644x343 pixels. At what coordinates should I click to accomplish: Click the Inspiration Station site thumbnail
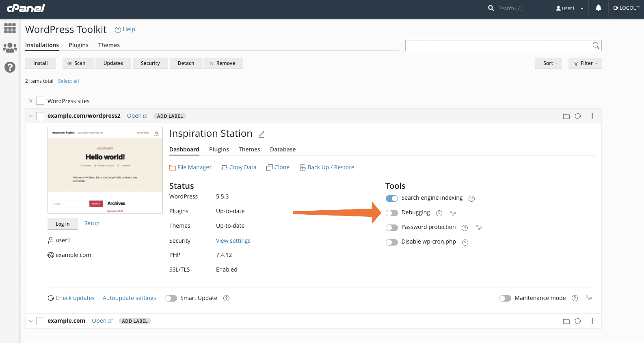tap(105, 170)
